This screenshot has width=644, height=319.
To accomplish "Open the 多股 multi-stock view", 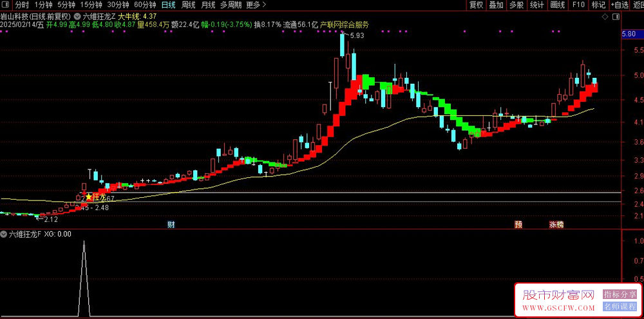I will 516,5.
